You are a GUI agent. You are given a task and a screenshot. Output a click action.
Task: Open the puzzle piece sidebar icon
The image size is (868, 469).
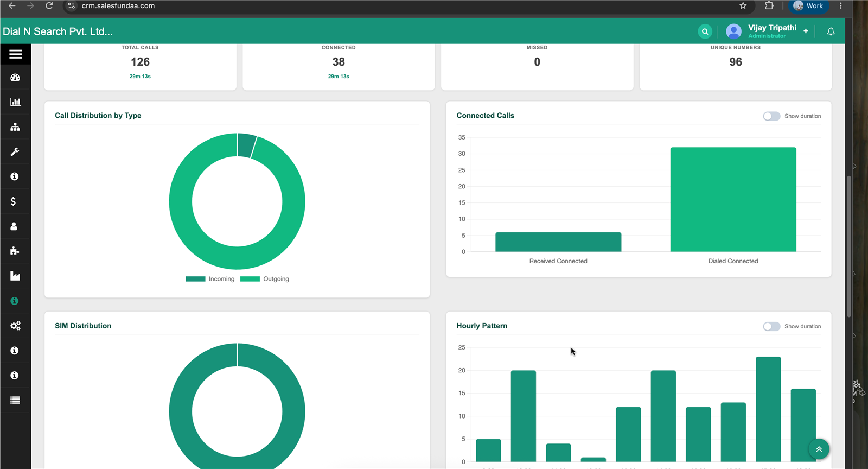pos(15,251)
